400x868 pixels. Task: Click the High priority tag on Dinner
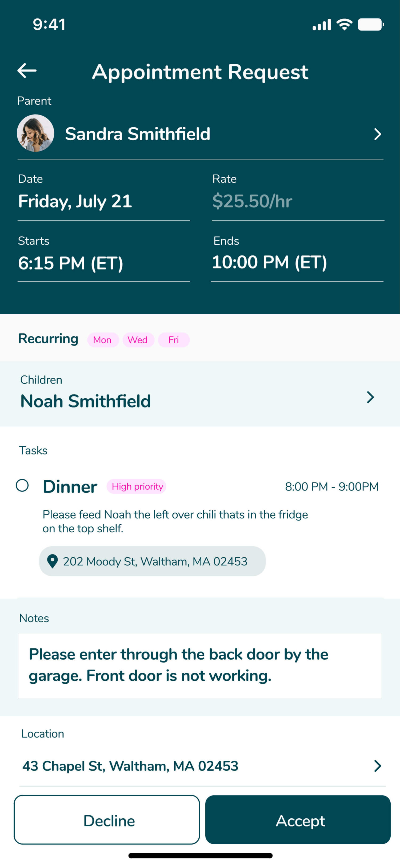tap(137, 486)
